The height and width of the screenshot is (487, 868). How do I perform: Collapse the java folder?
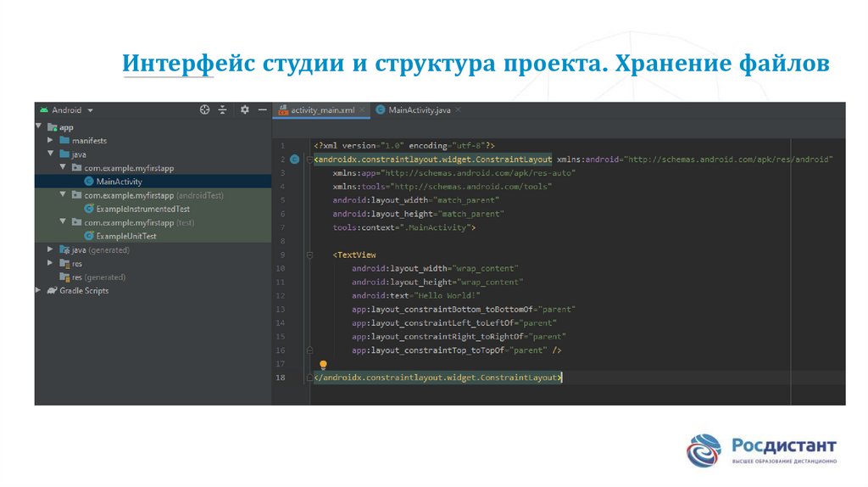coord(52,154)
